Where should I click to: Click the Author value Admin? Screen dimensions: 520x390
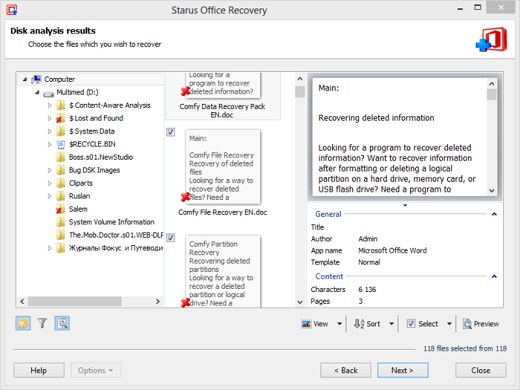368,239
